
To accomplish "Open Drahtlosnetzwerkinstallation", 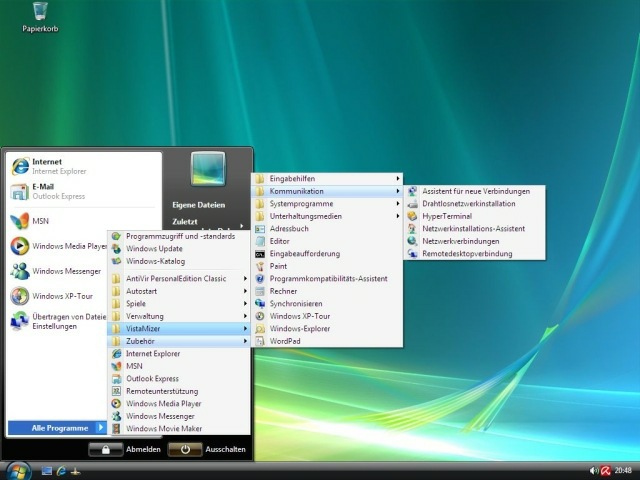I will click(x=475, y=204).
